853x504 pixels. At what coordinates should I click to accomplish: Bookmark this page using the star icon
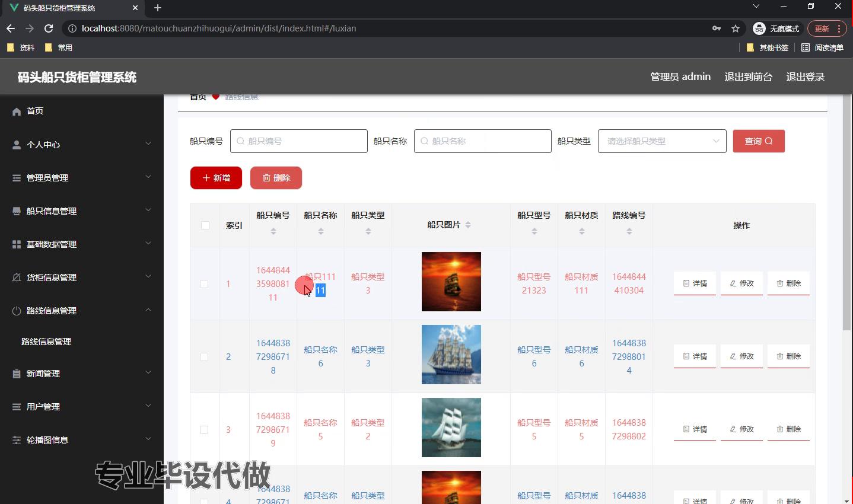click(x=736, y=28)
